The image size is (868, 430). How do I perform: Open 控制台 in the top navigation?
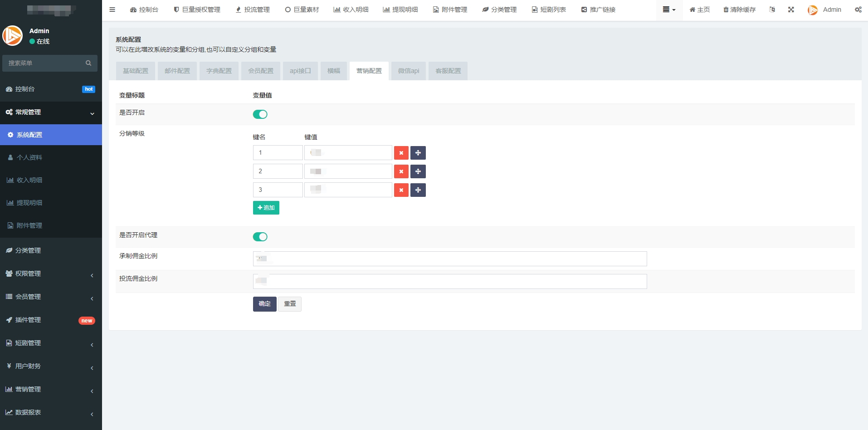tap(144, 10)
